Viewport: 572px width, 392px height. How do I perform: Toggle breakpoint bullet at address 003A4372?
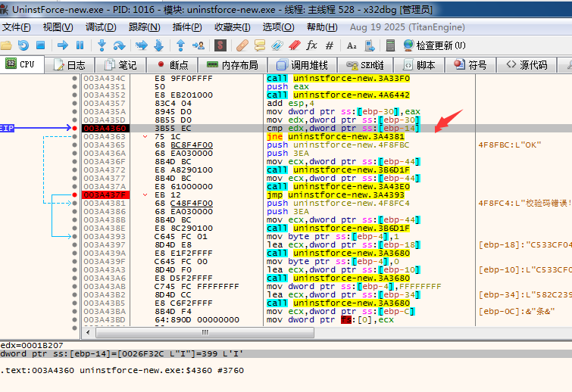[x=74, y=170]
